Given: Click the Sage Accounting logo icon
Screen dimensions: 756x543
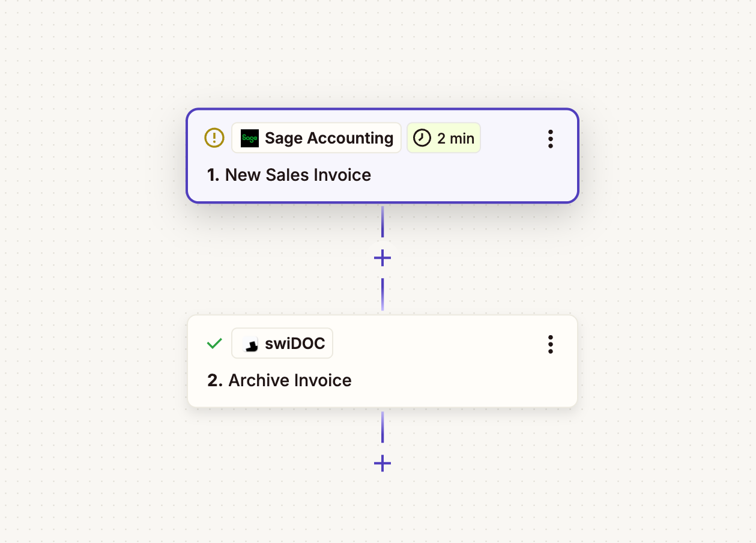Looking at the screenshot, I should (250, 138).
